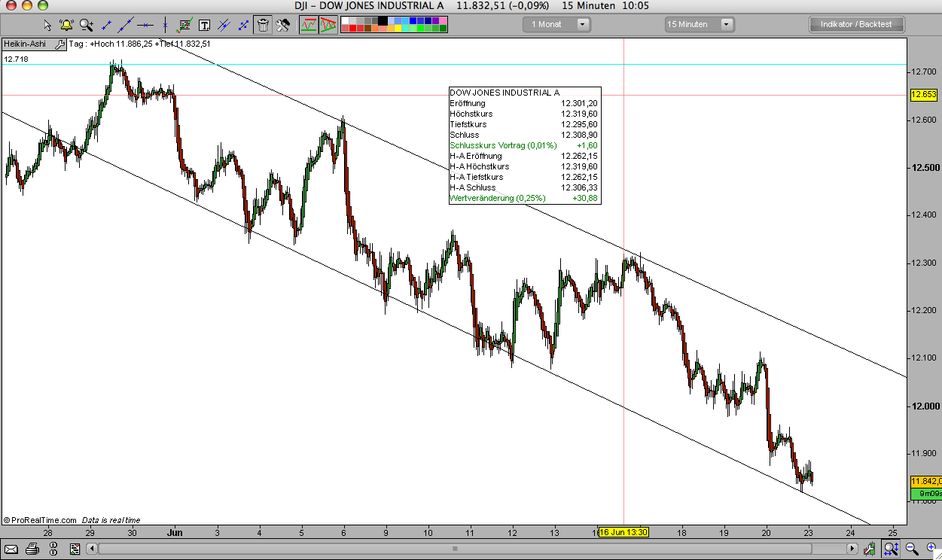Click the scrollbar left arrow
This screenshot has height=560, width=942.
click(x=92, y=549)
